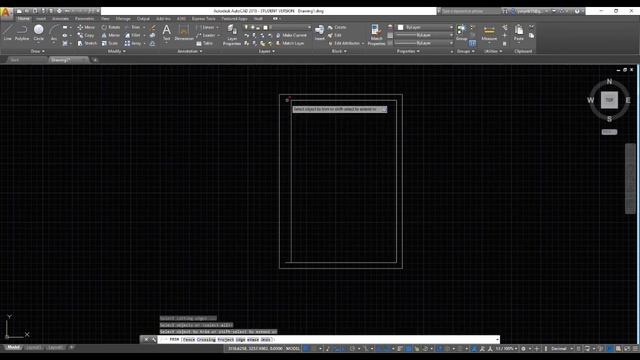The height and width of the screenshot is (360, 640).
Task: Open the View ribbon tab
Action: [x=105, y=19]
